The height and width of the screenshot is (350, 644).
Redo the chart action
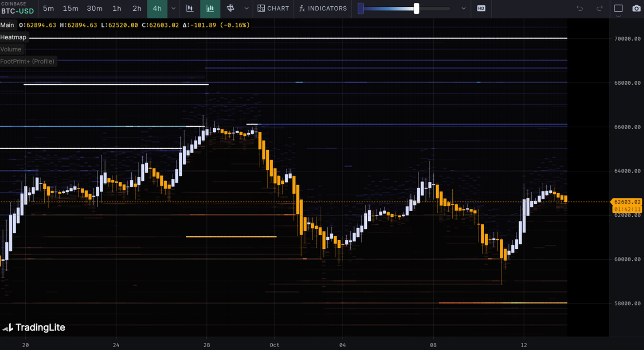(x=600, y=9)
